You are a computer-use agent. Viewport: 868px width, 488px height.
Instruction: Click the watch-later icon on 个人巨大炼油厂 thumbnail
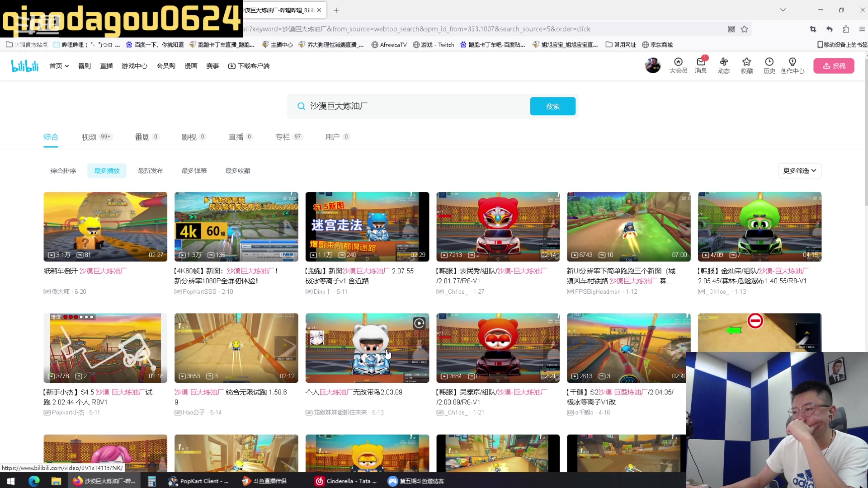point(419,323)
